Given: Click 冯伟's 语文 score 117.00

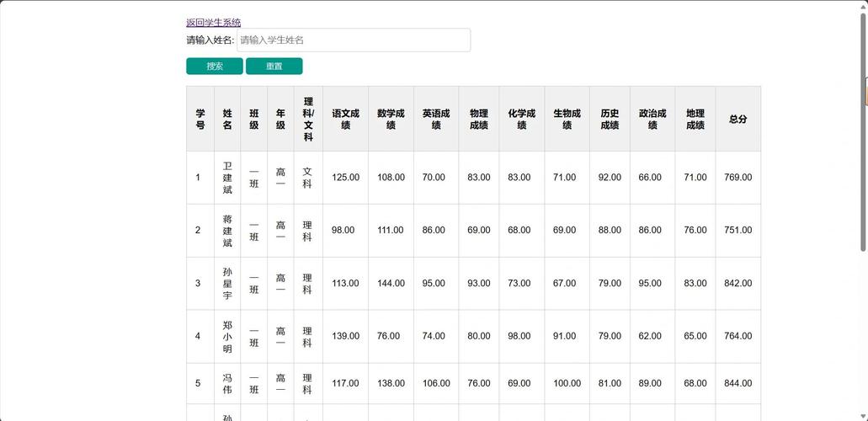Looking at the screenshot, I should 345,383.
